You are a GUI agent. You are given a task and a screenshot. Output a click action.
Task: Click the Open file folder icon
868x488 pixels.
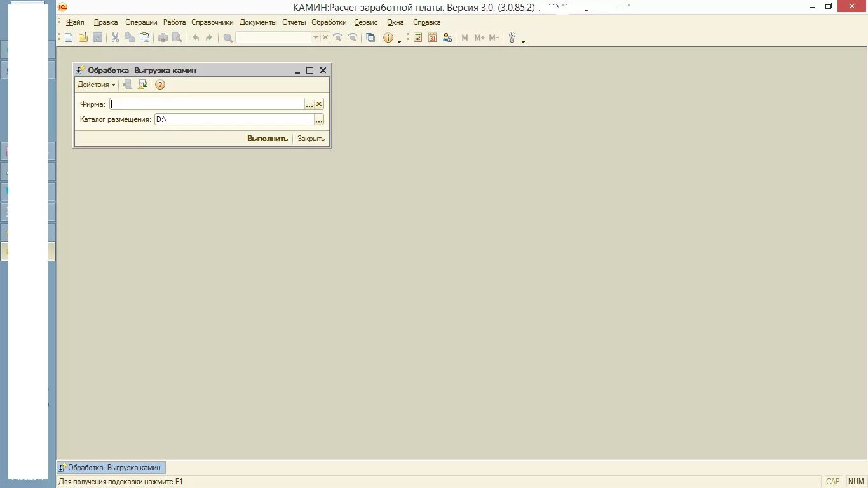coord(83,37)
